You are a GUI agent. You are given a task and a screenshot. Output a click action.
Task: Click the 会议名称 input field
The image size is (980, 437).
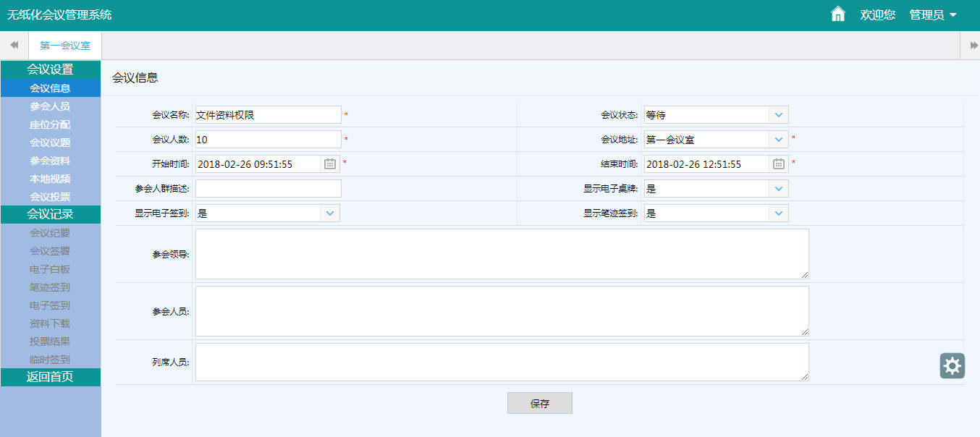[268, 115]
